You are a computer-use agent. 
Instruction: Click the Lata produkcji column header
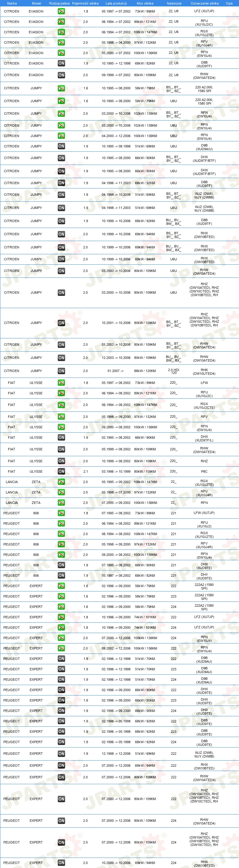[x=116, y=3]
